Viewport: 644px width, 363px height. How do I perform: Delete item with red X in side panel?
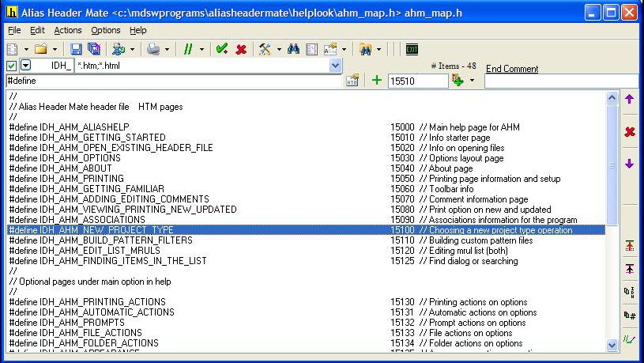tap(629, 131)
